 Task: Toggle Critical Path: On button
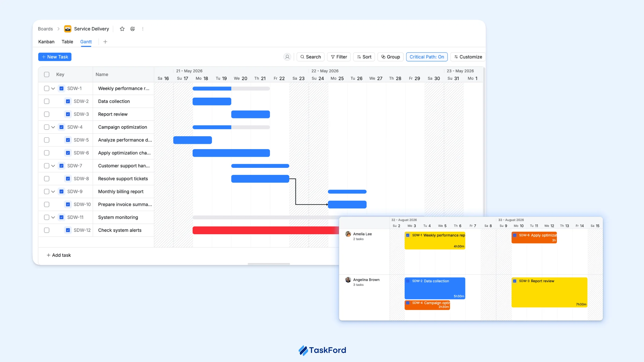tap(427, 57)
